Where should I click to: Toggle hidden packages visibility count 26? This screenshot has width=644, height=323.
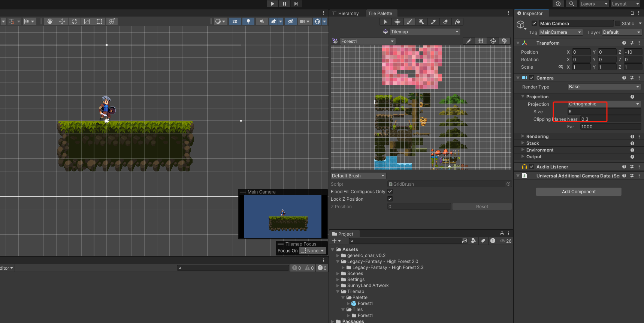[506, 241]
